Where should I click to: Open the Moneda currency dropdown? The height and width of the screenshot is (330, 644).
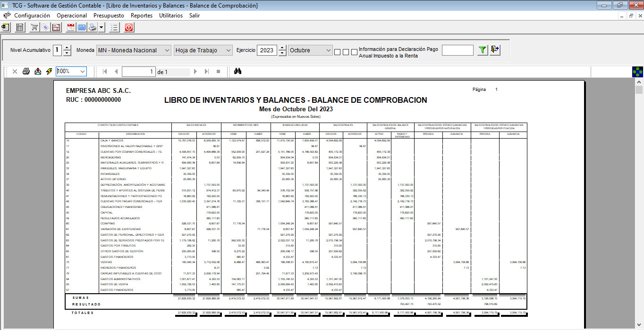coord(134,50)
